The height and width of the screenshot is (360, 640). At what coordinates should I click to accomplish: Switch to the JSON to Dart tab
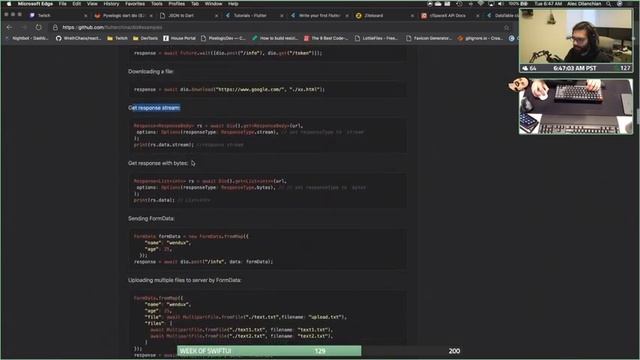(188, 16)
